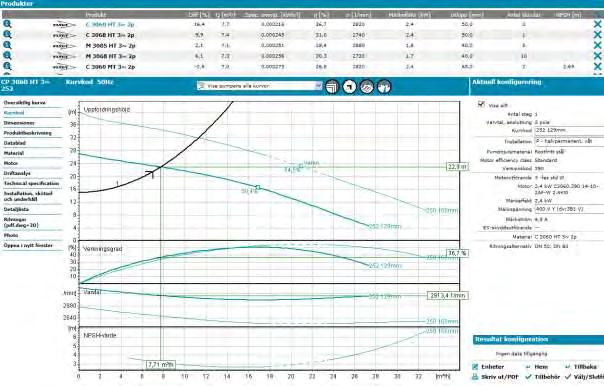
Task: Select product C 3068 HT 3~ 2p
Action: point(110,35)
